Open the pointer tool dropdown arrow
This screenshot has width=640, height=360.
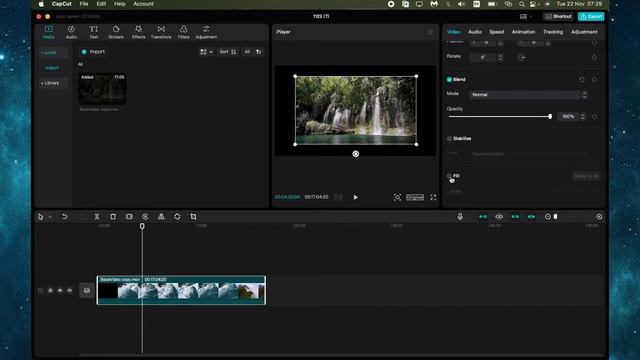point(50,217)
